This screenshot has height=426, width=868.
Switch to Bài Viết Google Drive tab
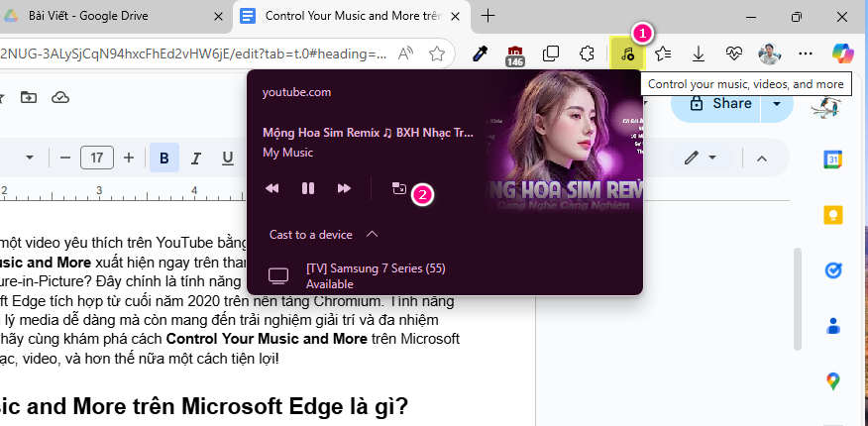[x=114, y=16]
